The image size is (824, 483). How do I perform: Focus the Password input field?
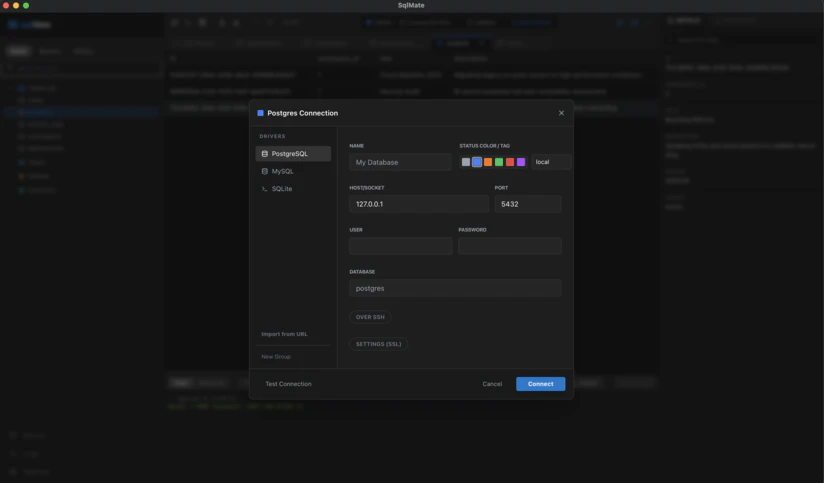(x=510, y=246)
